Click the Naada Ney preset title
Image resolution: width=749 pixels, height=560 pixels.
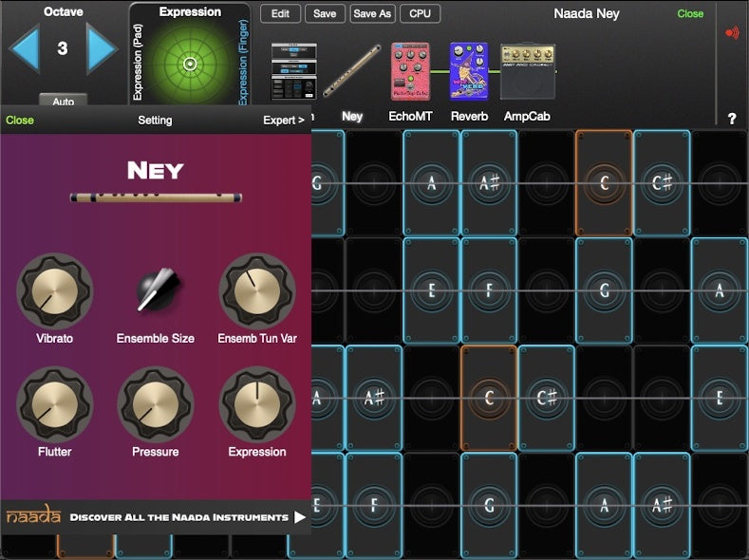587,14
